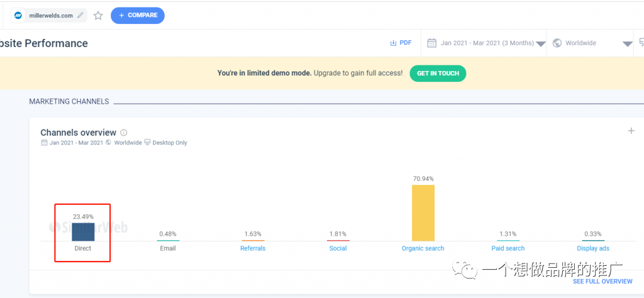Open the Social channel label
Viewport: 644px width, 298px height.
(x=338, y=248)
